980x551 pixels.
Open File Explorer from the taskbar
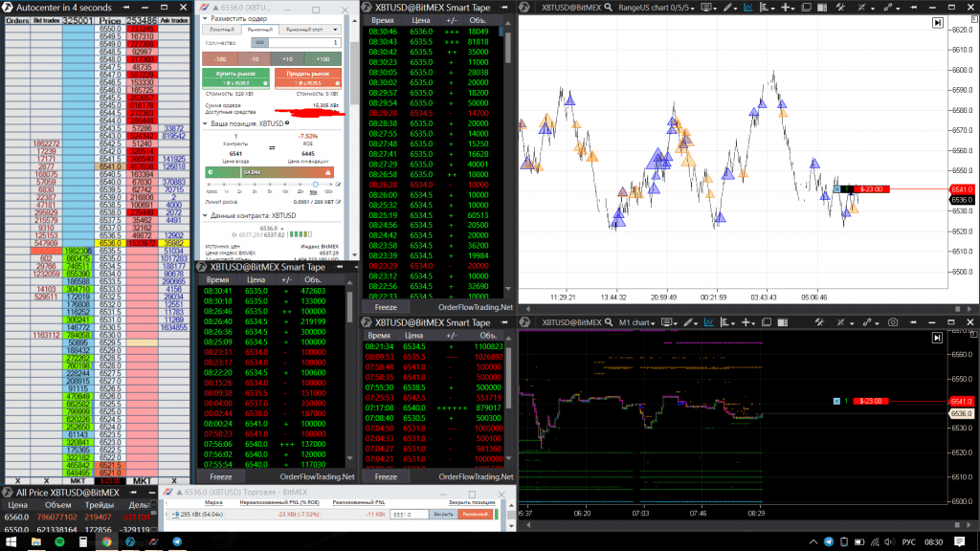35,541
